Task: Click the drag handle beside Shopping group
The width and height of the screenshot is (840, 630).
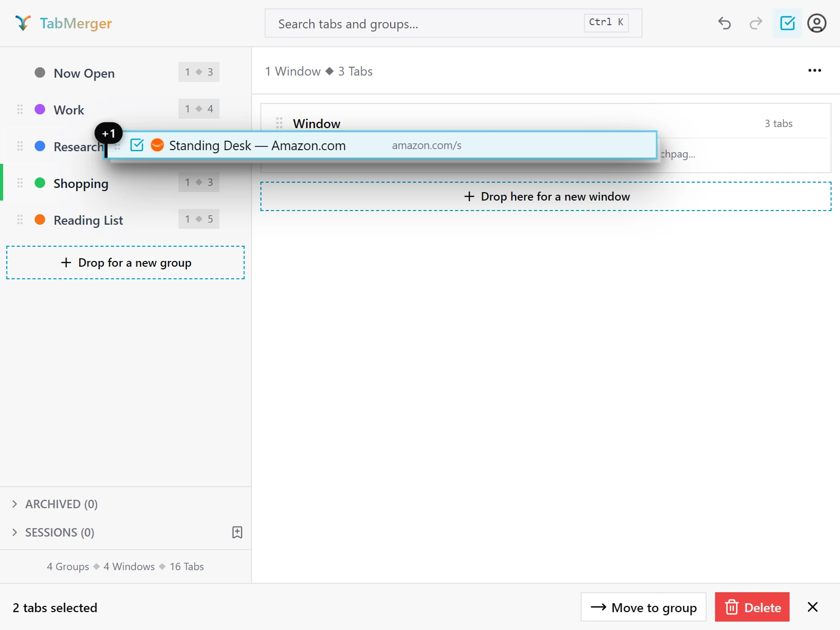Action: [20, 183]
